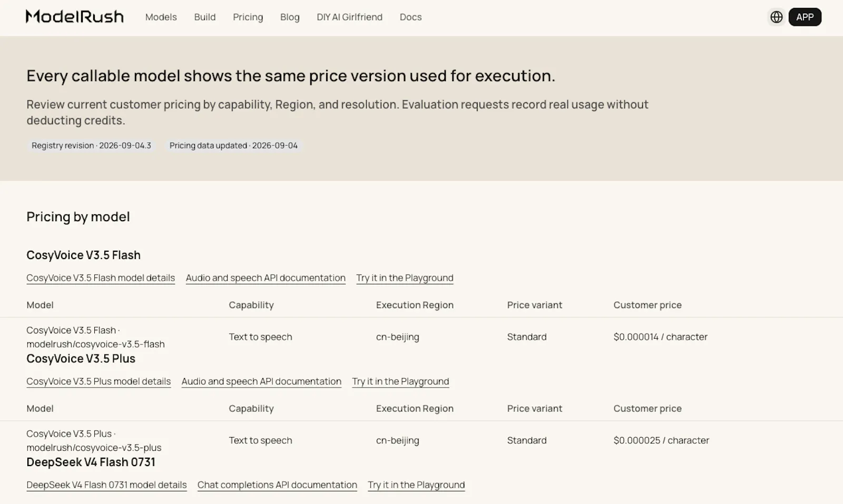Open the language globe selector
This screenshot has height=504, width=843.
pos(776,17)
